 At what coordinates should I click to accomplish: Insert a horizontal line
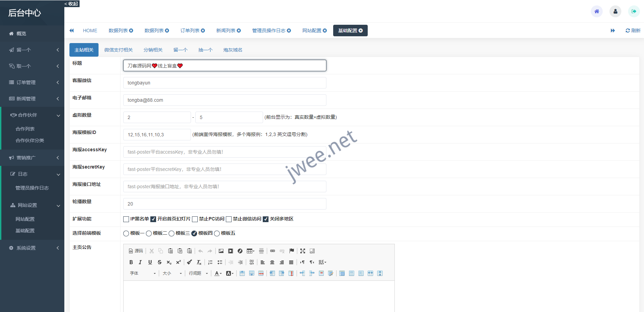tap(261, 251)
